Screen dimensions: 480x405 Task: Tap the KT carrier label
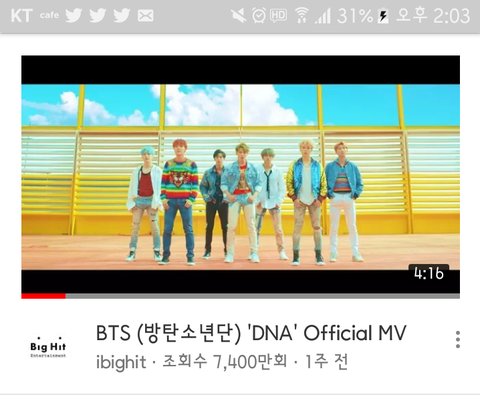pos(21,16)
